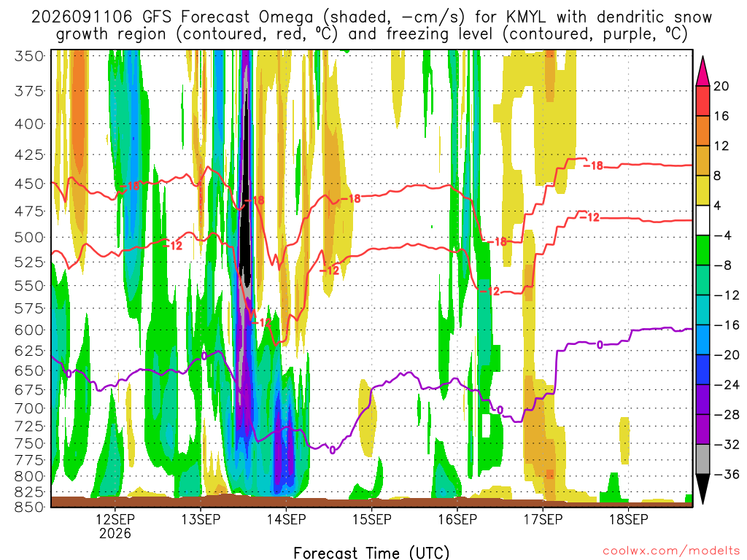Click the magenta top arrow of the colorbar

pyautogui.click(x=703, y=71)
